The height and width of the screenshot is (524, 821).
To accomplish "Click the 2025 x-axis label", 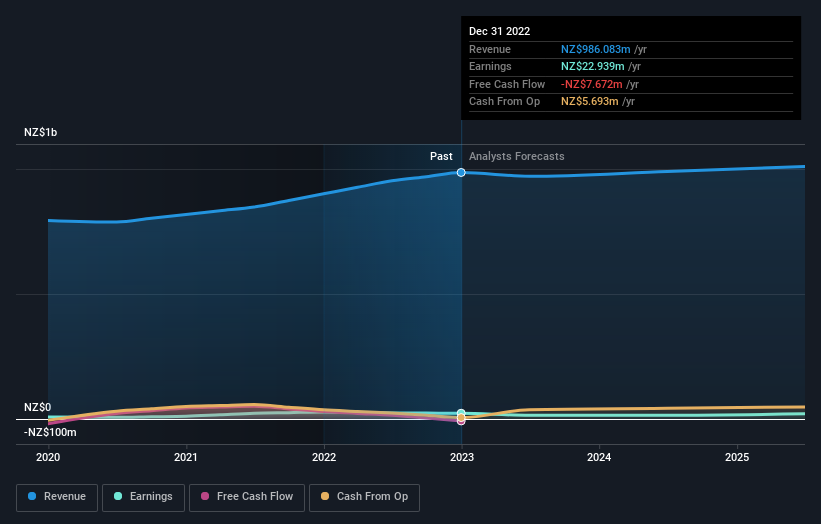I will 737,458.
